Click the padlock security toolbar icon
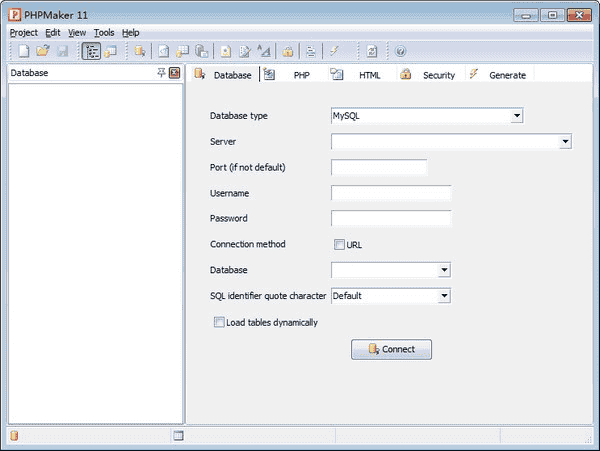Image resolution: width=600 pixels, height=451 pixels. 287,51
